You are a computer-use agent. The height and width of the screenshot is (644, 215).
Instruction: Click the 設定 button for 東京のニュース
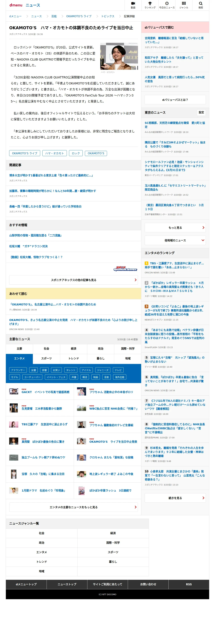[201, 113]
